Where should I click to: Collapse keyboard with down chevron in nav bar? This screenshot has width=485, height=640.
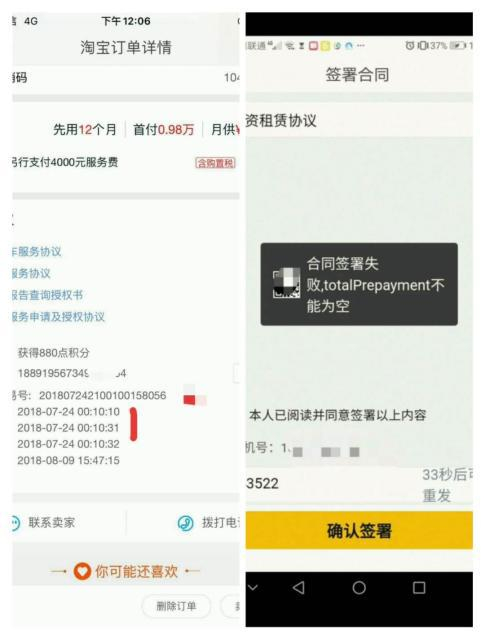pos(253,588)
